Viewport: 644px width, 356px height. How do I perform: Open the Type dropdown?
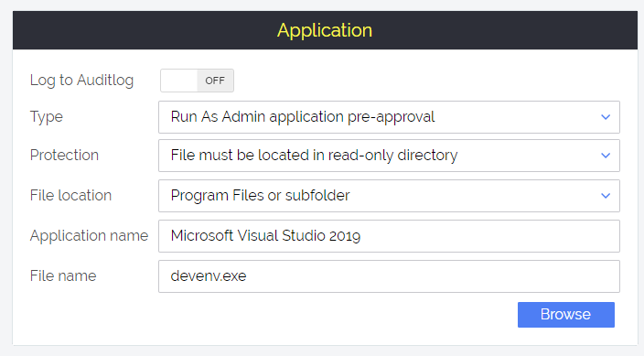click(389, 117)
